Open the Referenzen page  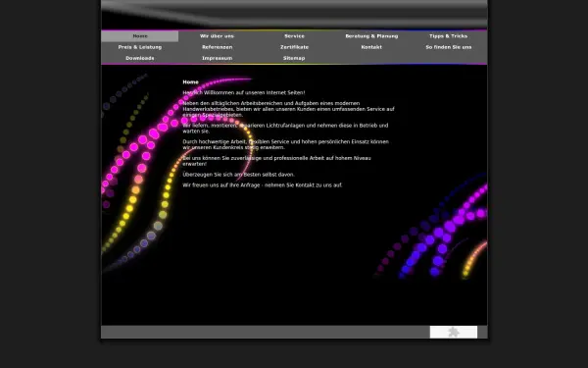(x=217, y=47)
